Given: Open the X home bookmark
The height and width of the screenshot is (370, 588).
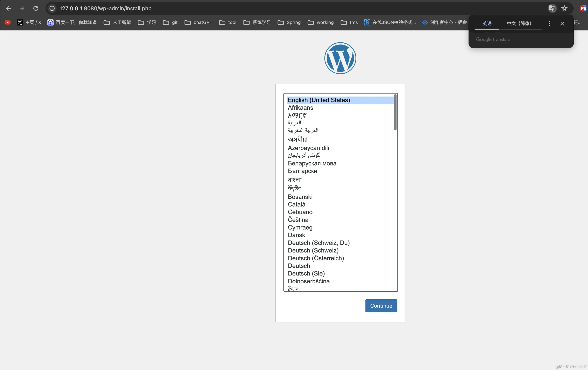Looking at the screenshot, I should (29, 23).
